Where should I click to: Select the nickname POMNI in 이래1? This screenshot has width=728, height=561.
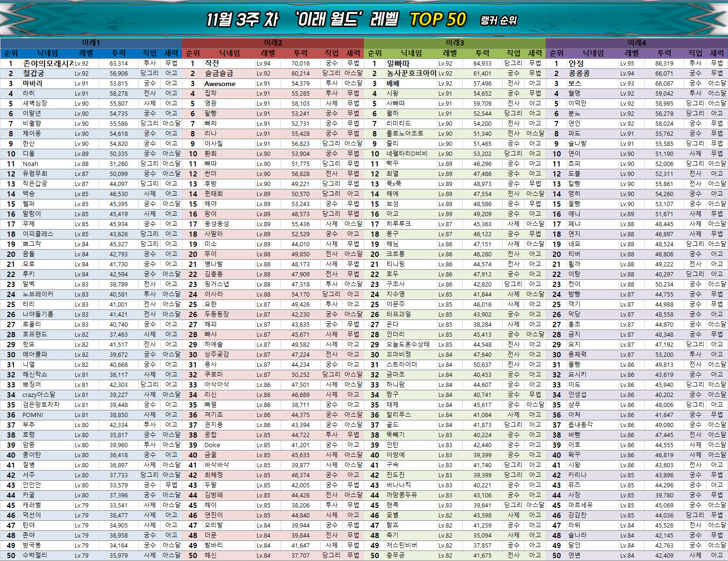(x=33, y=415)
